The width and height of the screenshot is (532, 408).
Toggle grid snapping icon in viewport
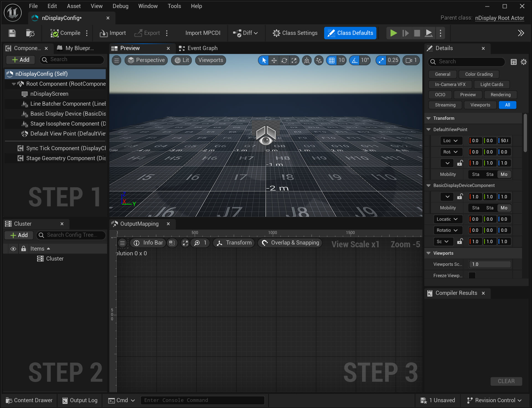coord(331,60)
